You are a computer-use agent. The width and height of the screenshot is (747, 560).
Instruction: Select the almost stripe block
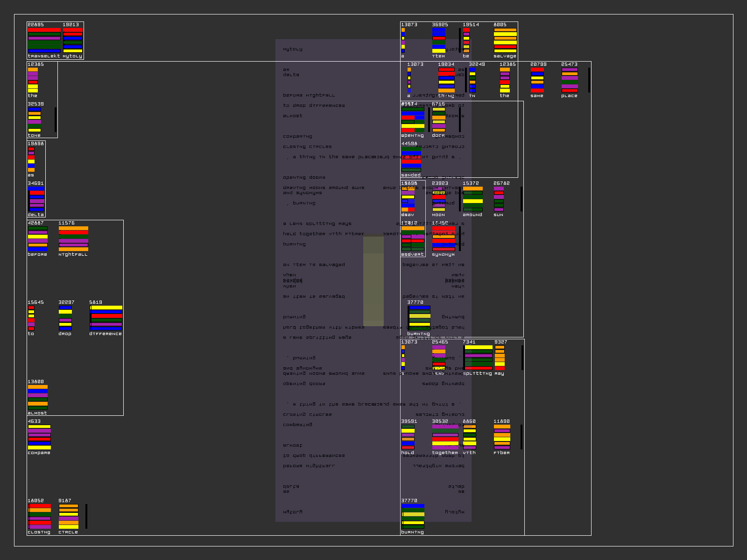pos(37,397)
